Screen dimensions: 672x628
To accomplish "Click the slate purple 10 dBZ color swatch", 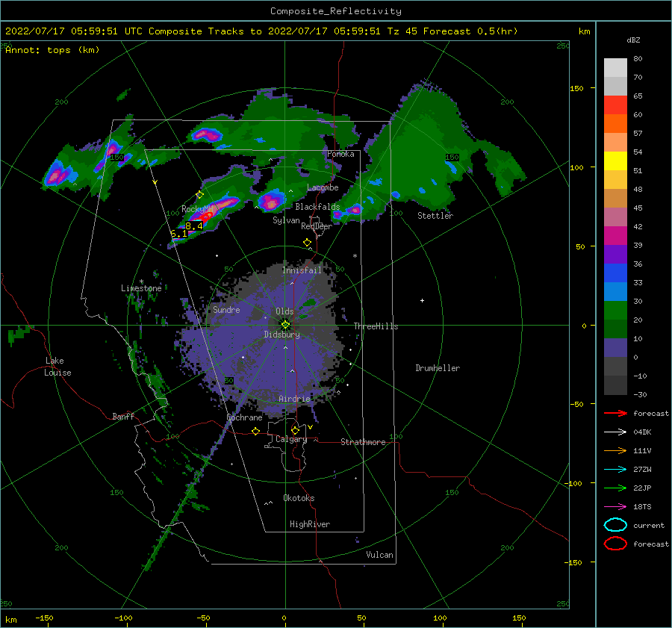I will click(x=615, y=348).
